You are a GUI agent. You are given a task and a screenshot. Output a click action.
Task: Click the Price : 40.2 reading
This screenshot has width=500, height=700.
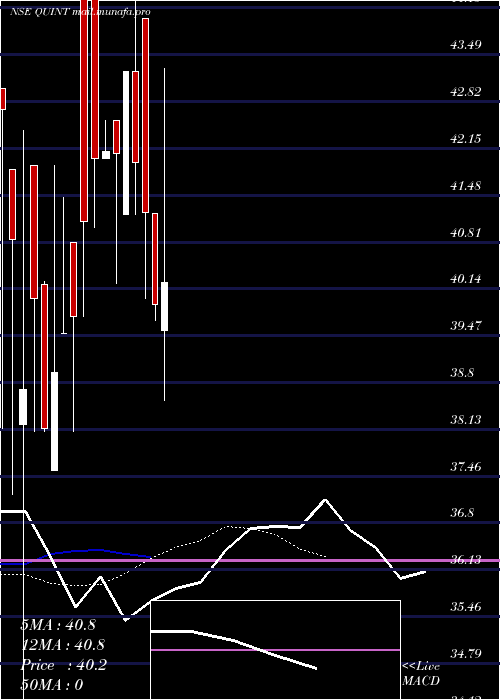(64, 665)
